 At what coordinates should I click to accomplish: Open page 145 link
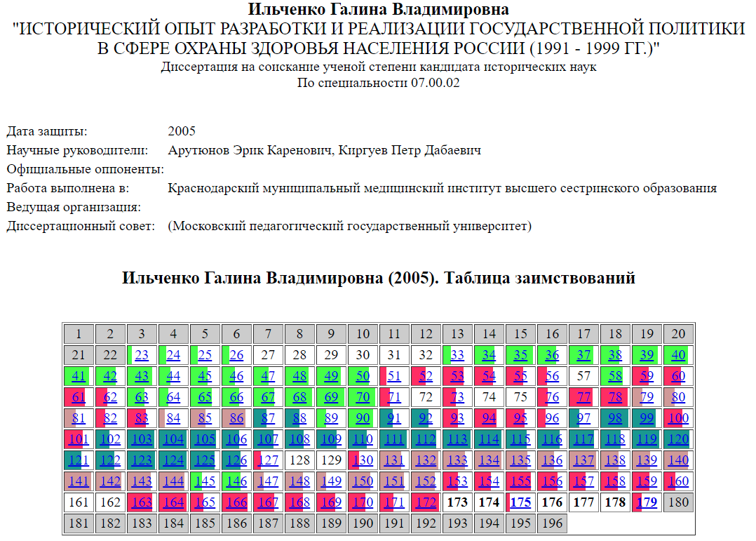[x=205, y=481]
